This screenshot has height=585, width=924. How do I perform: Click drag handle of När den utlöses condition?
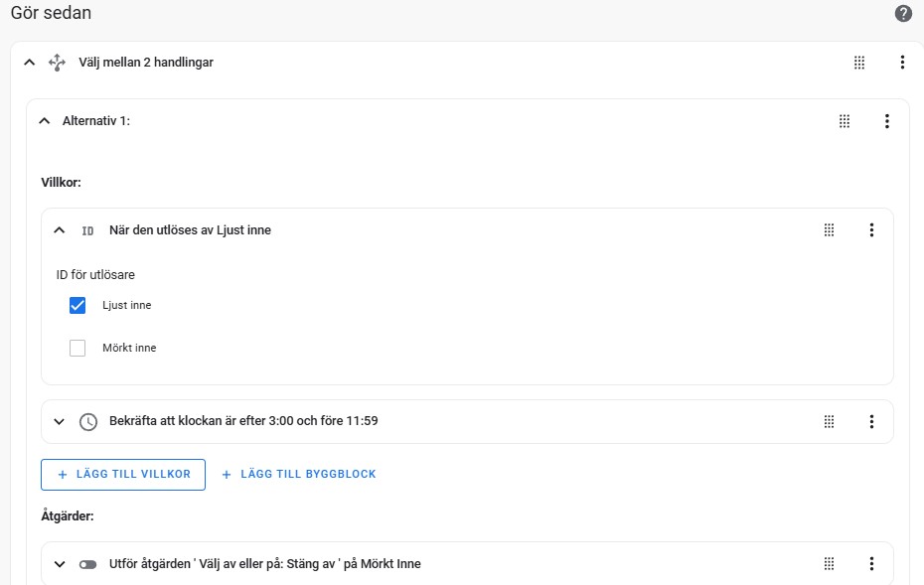[x=830, y=229]
